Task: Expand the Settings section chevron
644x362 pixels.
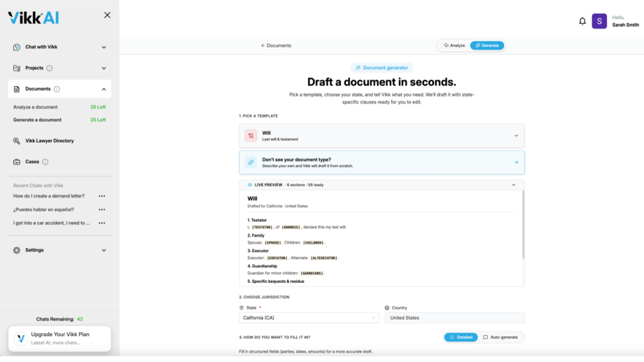Action: click(104, 250)
